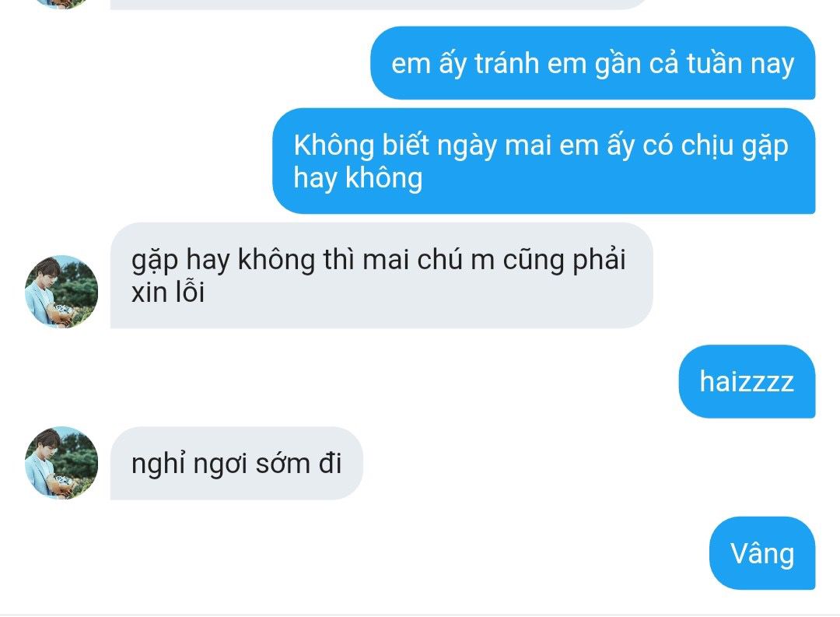
Task: Click the words "xin lỗi" in the gray message
Action: (168, 292)
